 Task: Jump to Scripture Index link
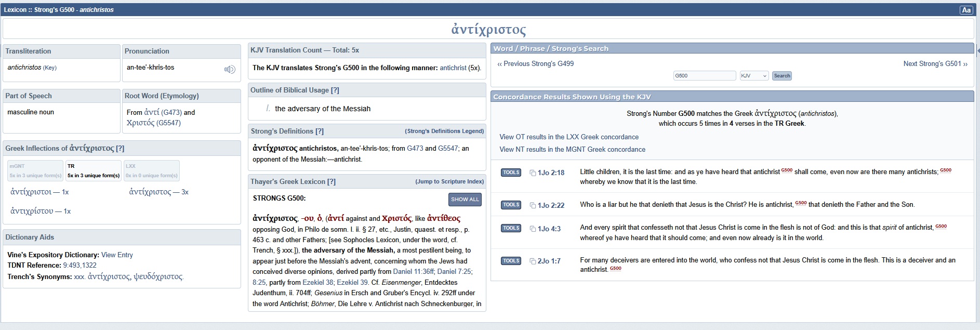449,182
